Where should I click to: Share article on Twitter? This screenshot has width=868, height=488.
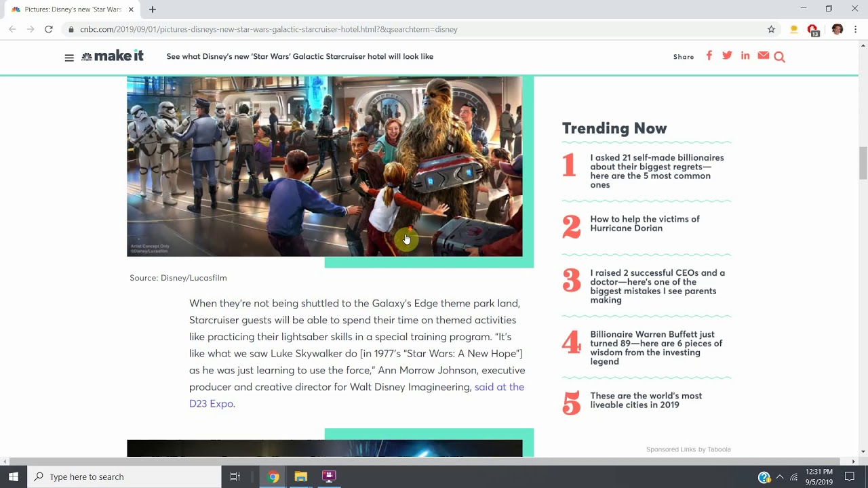point(727,56)
